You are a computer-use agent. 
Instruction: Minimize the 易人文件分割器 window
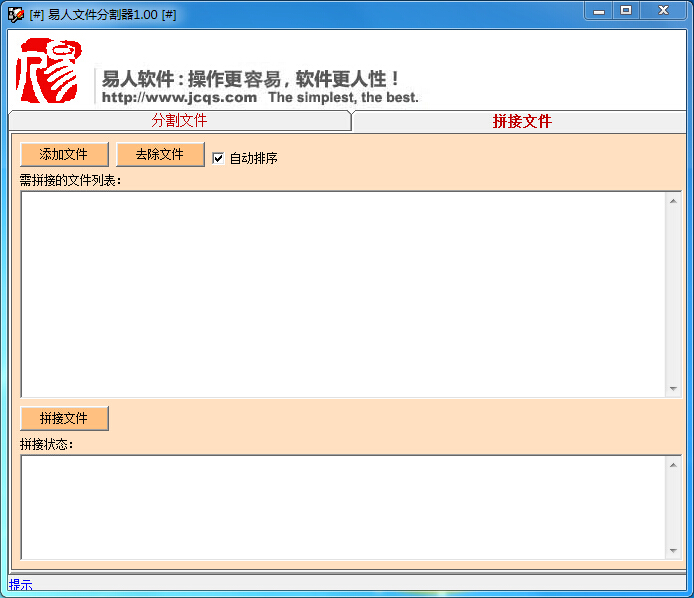(x=599, y=11)
